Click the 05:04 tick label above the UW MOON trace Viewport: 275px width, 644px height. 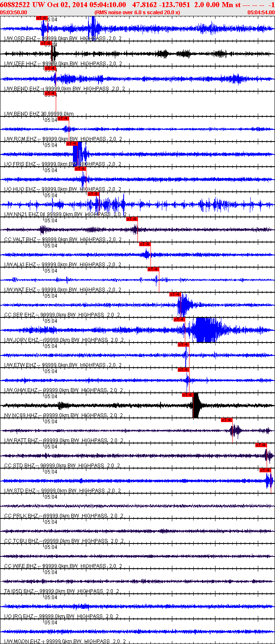pos(51,623)
